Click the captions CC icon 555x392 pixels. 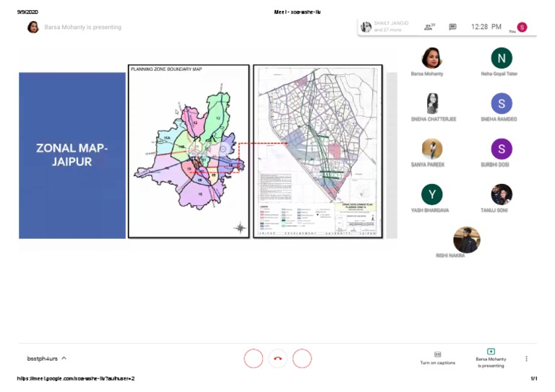pos(437,354)
